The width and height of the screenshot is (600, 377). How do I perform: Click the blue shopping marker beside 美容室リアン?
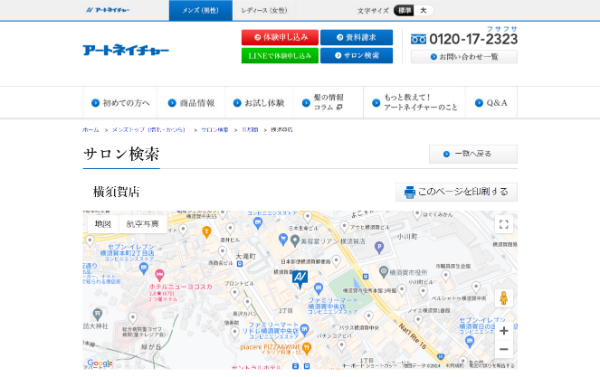tap(283, 240)
